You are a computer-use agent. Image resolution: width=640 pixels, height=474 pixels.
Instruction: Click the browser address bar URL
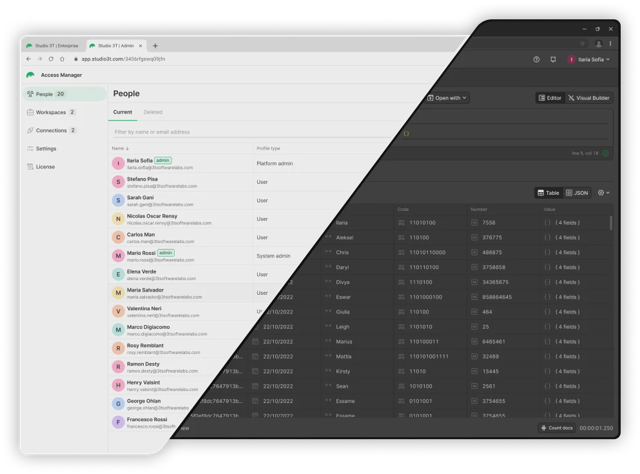[123, 59]
